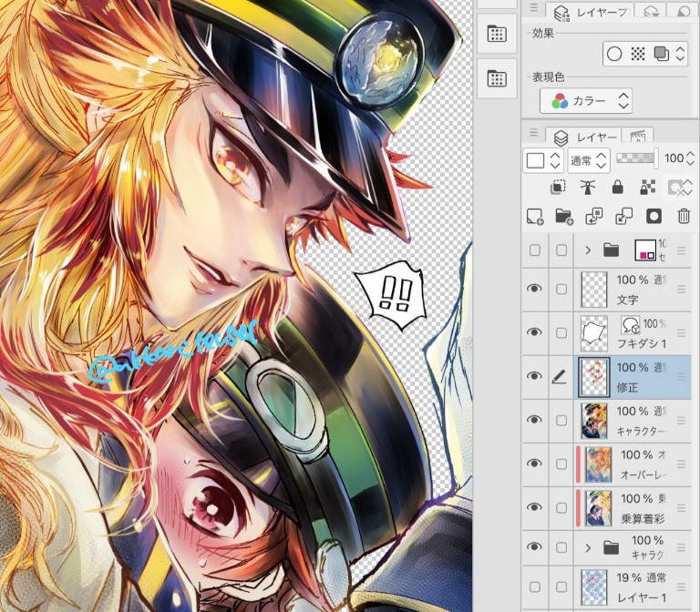Open Layer Property panel menu
The width and height of the screenshot is (700, 612).
(x=533, y=7)
